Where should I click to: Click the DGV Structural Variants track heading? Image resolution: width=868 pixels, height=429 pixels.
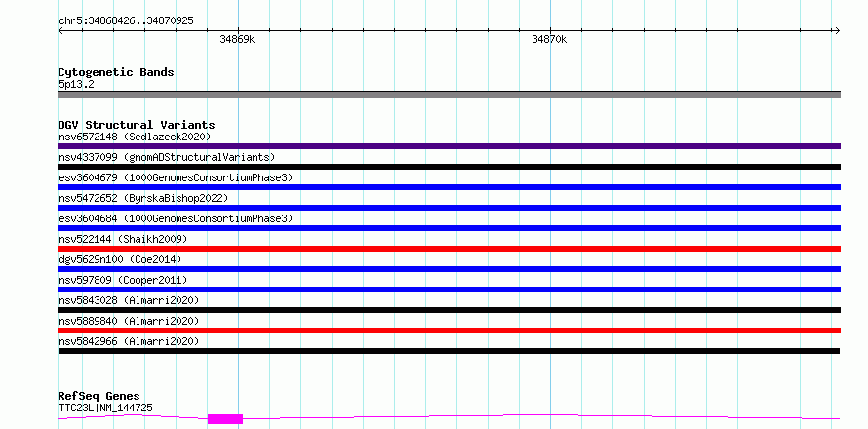coord(137,125)
